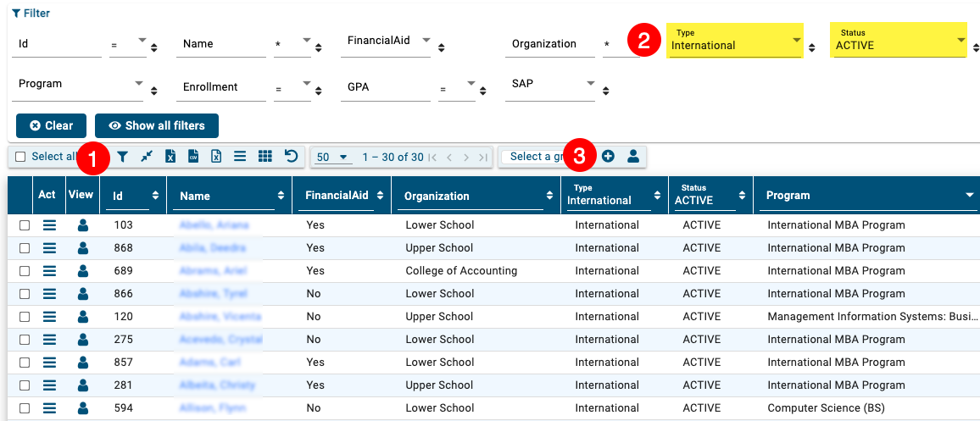Click the Name filter input field
The image size is (980, 421).
pos(220,44)
